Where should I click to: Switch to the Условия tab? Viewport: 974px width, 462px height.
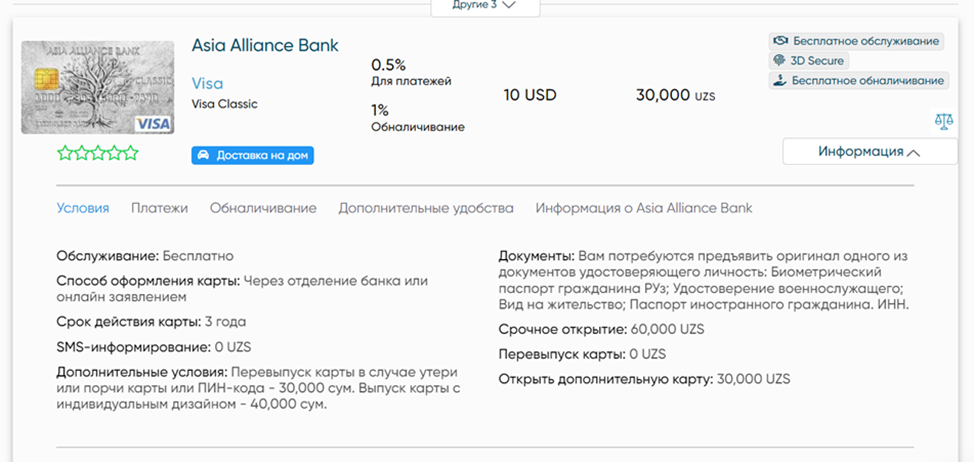pos(83,208)
